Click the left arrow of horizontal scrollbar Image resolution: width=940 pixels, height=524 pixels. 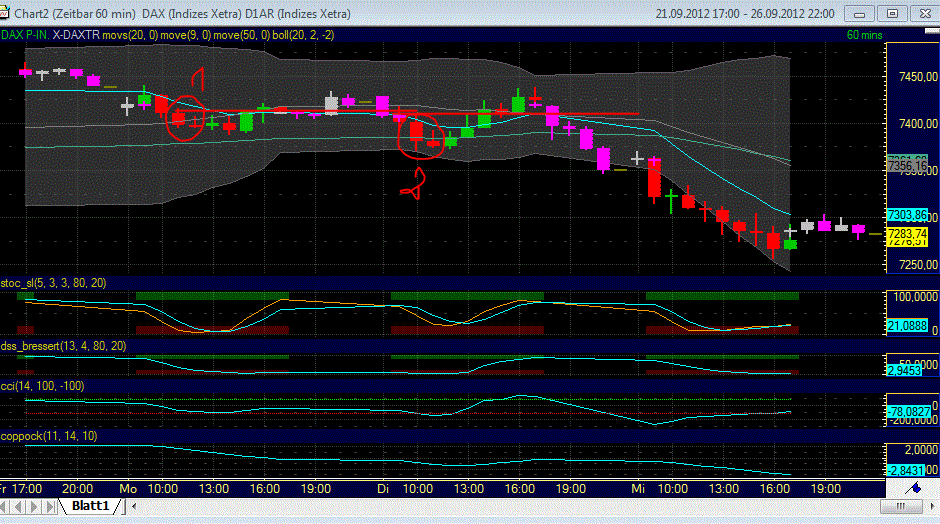(x=134, y=507)
